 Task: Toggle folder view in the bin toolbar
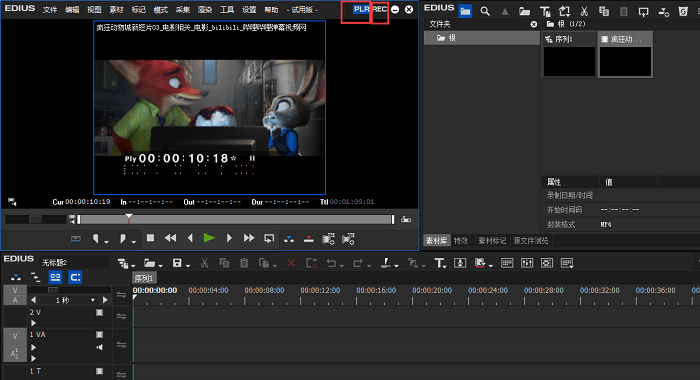pos(465,11)
